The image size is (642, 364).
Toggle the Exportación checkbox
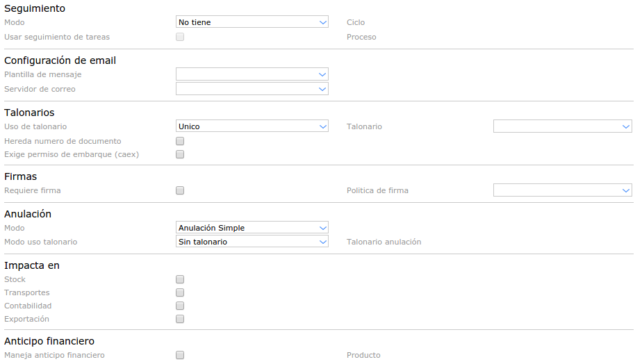click(180, 319)
